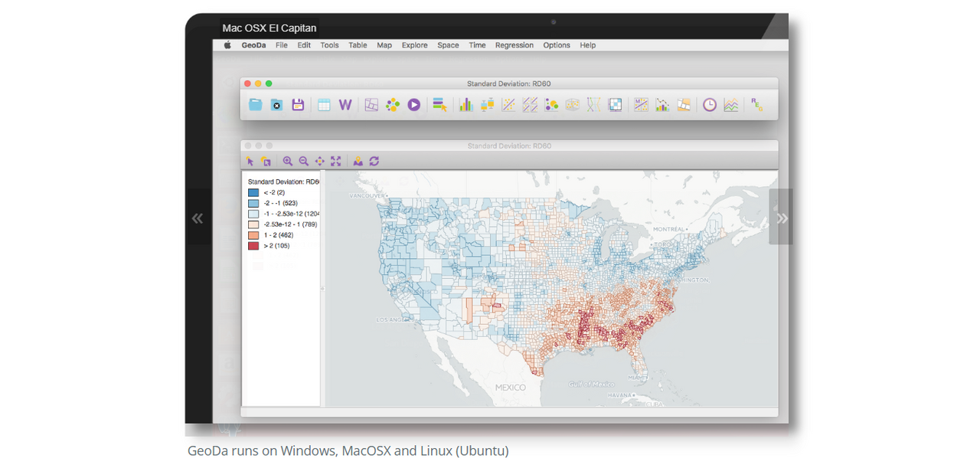This screenshot has height=465, width=980.
Task: Open the Table menu
Action: 358,45
